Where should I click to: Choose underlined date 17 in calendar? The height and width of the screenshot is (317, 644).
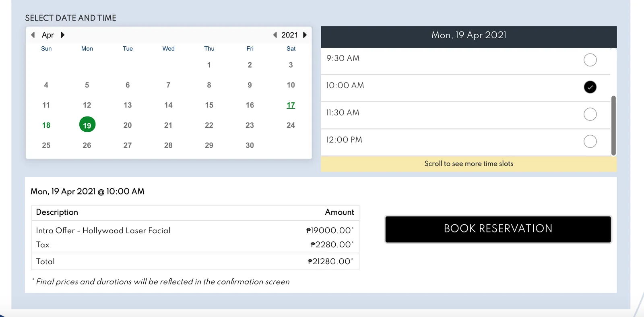point(291,105)
